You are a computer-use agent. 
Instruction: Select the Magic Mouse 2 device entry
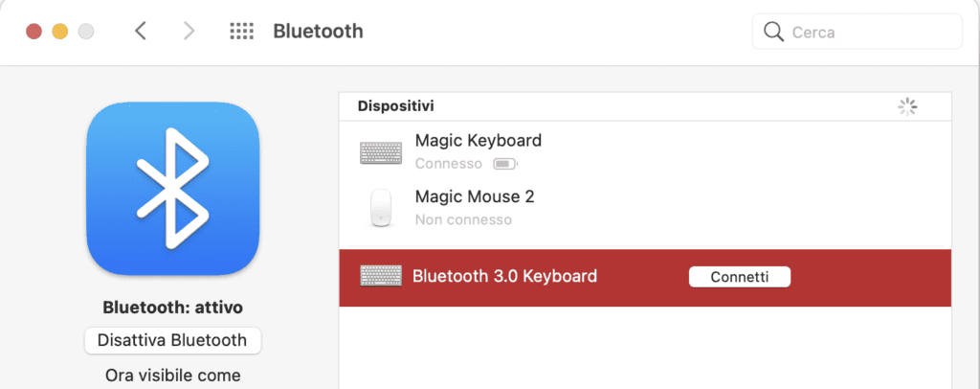[645, 207]
